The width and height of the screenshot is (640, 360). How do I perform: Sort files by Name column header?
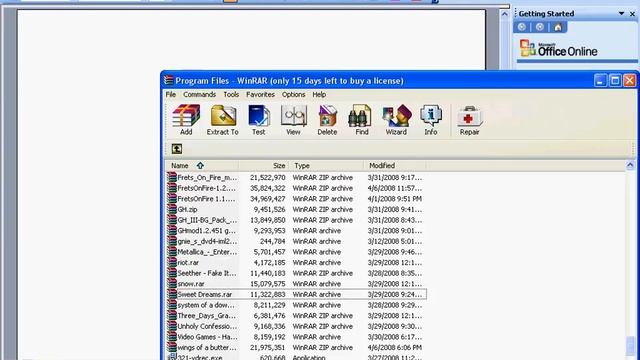click(202, 166)
